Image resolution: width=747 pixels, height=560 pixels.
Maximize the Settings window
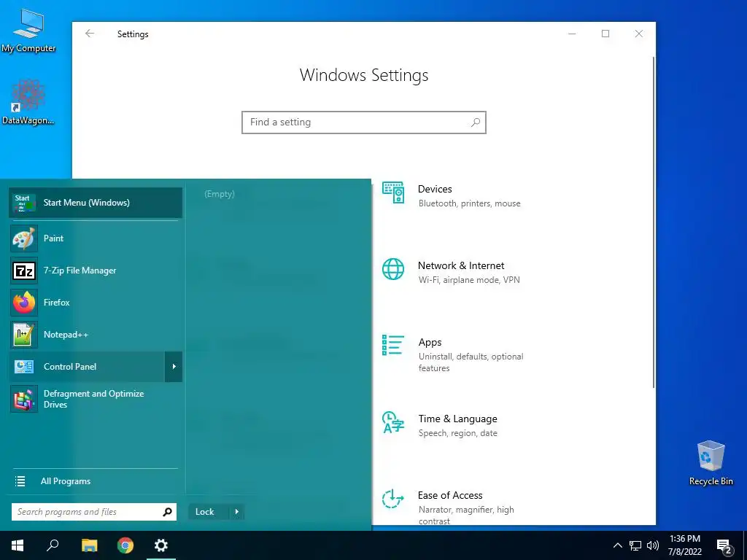point(605,34)
